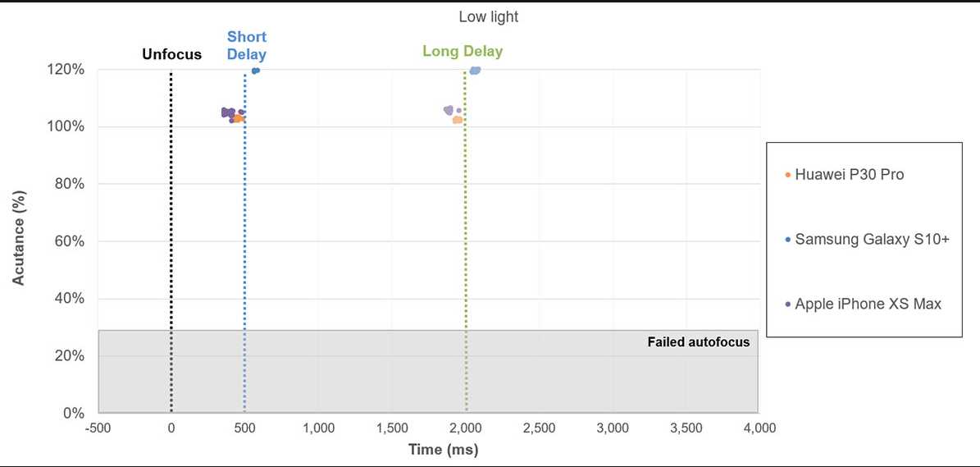This screenshot has height=467, width=980.
Task: Select the Time (ms) axis title
Action: [443, 450]
